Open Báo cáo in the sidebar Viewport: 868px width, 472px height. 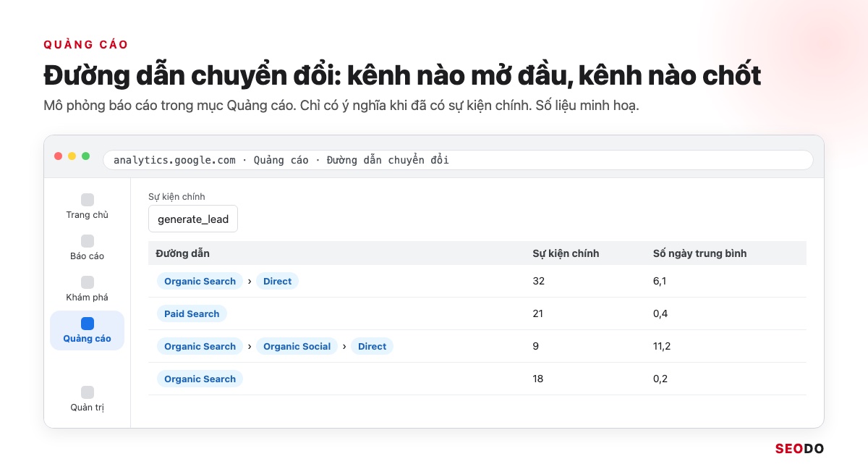tap(87, 248)
